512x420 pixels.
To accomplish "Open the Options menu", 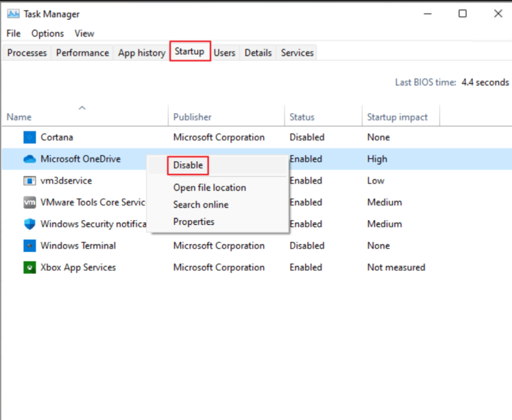I will pos(47,33).
